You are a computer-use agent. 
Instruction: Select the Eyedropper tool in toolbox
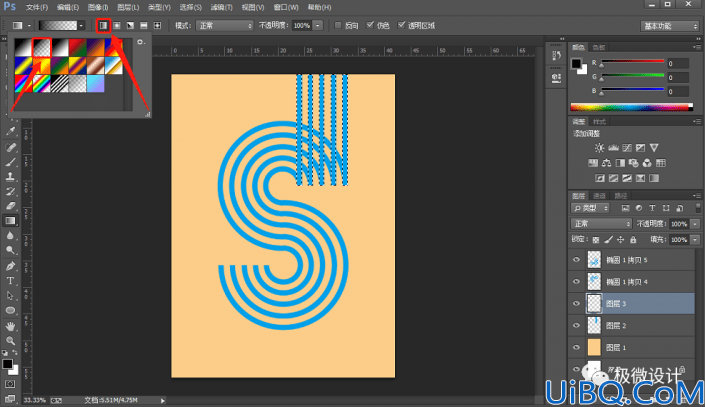10,131
